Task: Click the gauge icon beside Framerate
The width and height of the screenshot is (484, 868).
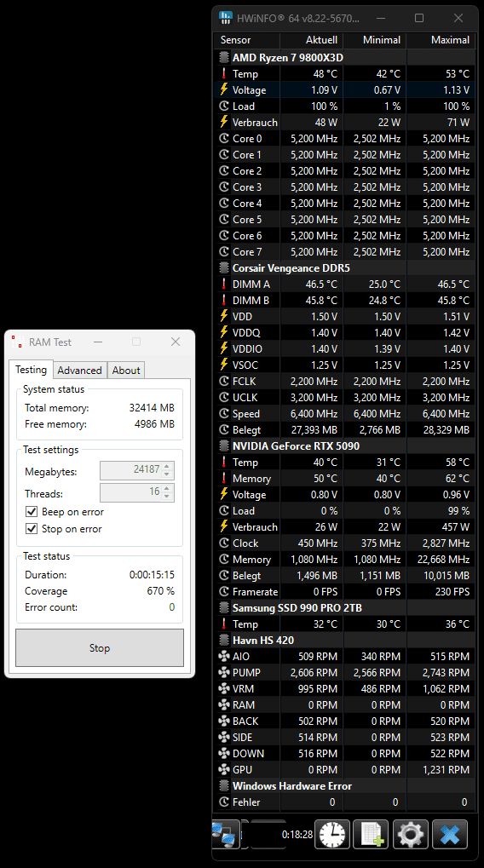Action: 224,591
